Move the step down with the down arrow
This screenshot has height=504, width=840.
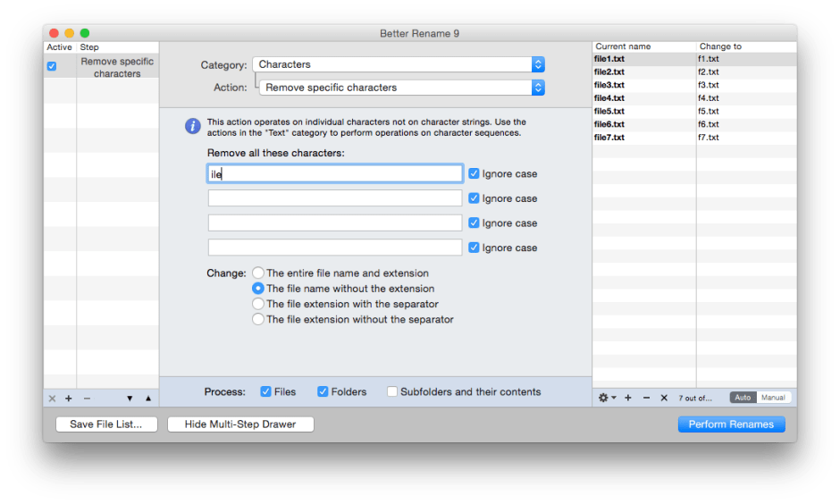[130, 399]
